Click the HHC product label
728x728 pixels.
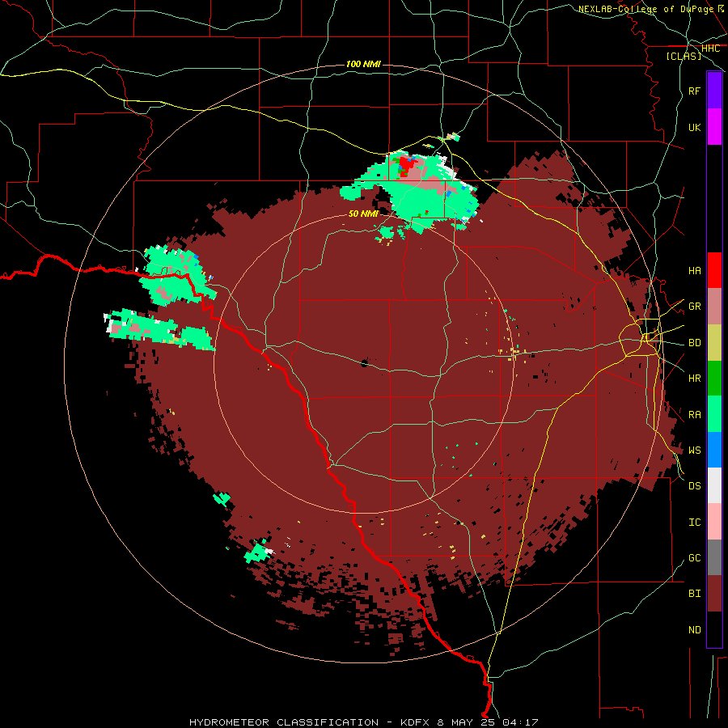[x=710, y=49]
